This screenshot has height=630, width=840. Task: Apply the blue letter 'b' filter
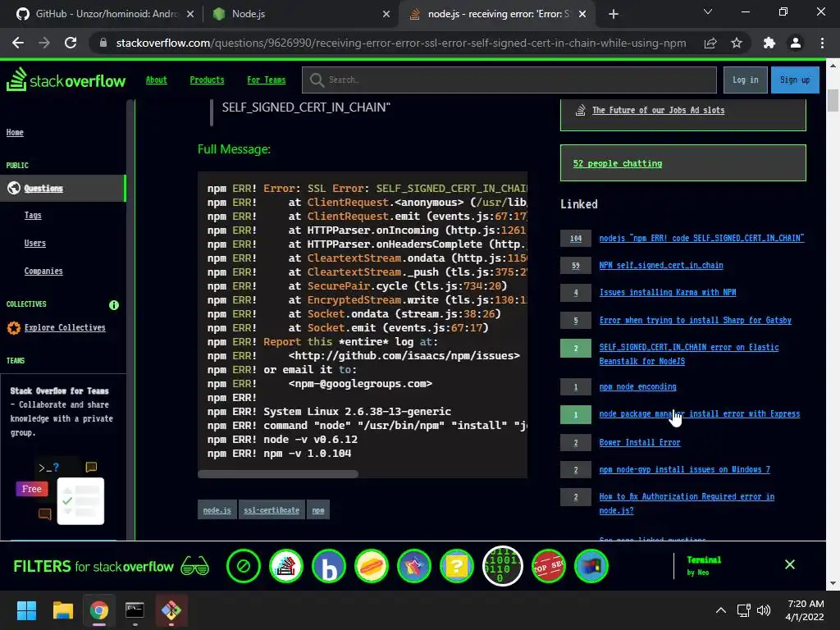329,566
